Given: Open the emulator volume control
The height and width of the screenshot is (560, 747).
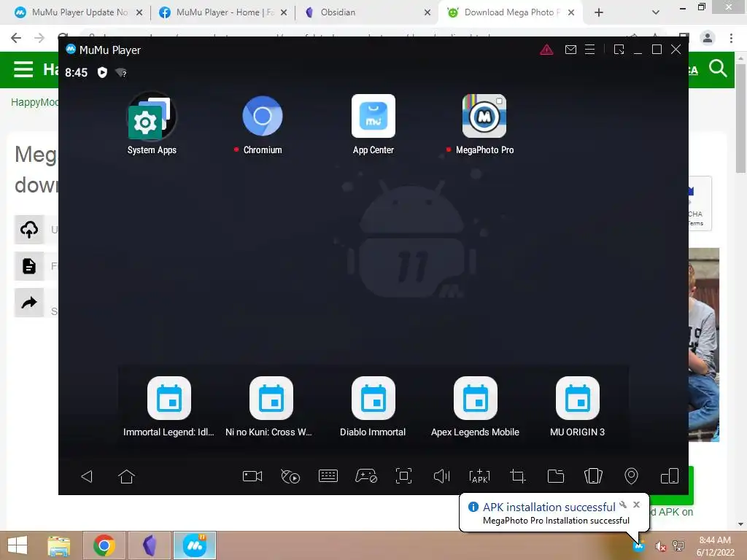Looking at the screenshot, I should 441,476.
